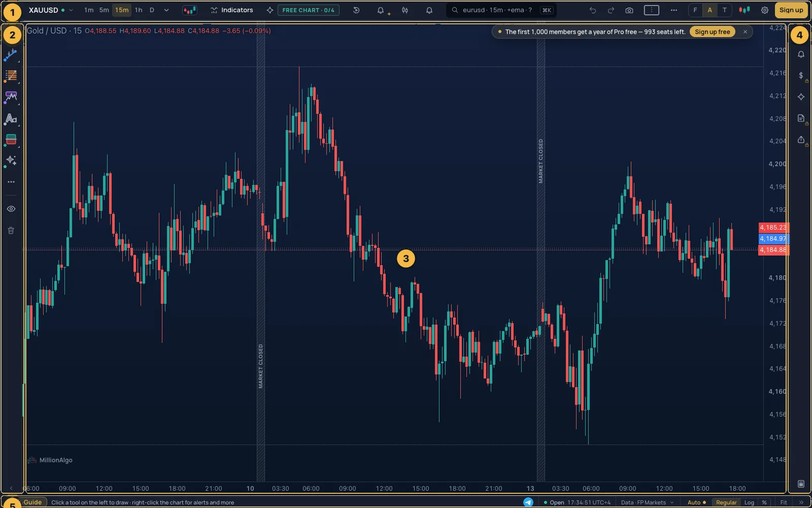Select the text annotation tool

tap(11, 119)
